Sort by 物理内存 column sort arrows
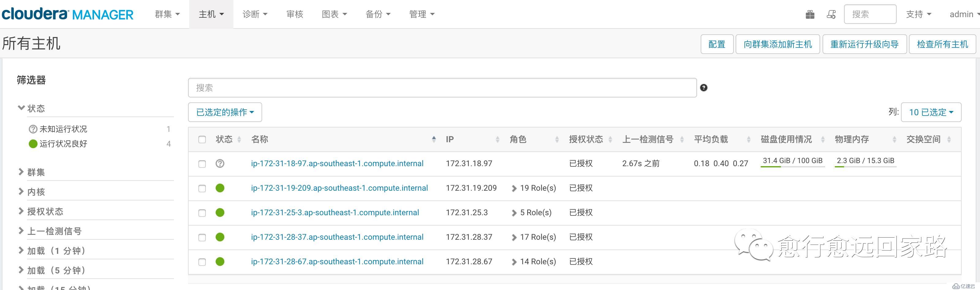 point(894,140)
